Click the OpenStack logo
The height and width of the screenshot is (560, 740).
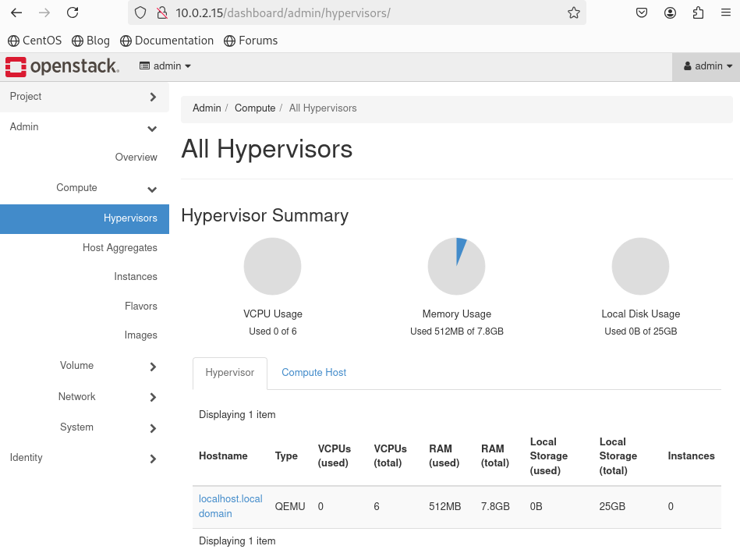coord(62,66)
